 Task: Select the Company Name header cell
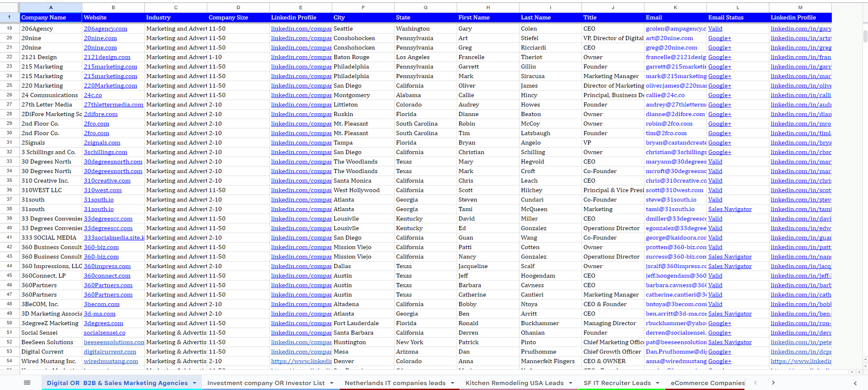pyautogui.click(x=51, y=17)
